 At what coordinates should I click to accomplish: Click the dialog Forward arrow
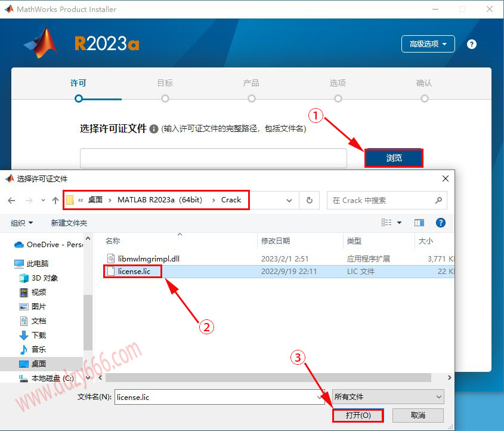click(29, 201)
